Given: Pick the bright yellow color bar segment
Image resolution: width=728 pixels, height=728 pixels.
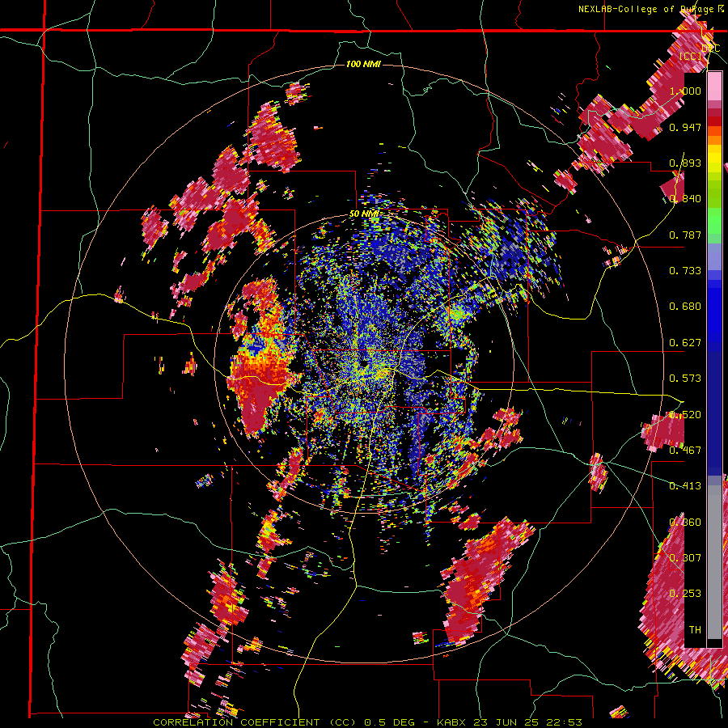Looking at the screenshot, I should 714,159.
